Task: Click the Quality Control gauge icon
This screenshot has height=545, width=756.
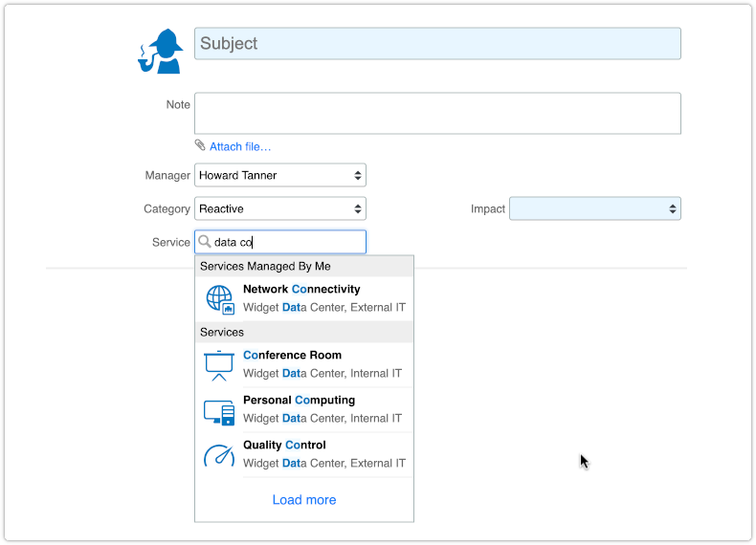Action: 219,455
